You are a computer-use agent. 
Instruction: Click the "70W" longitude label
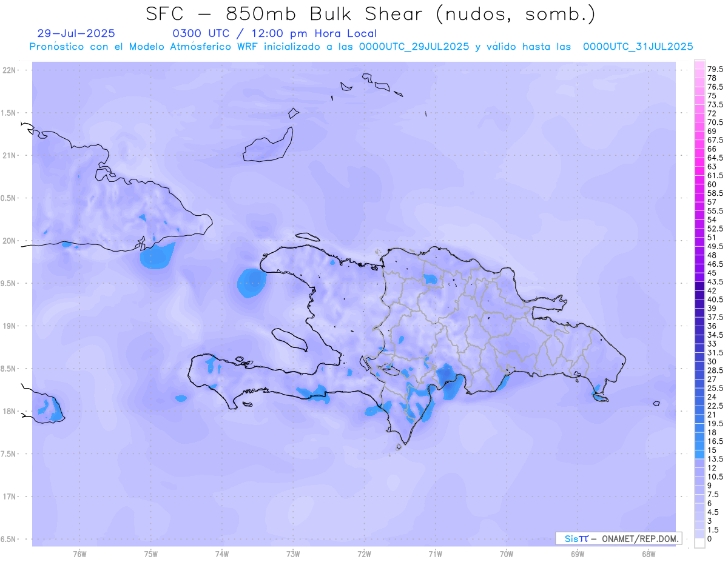click(507, 554)
